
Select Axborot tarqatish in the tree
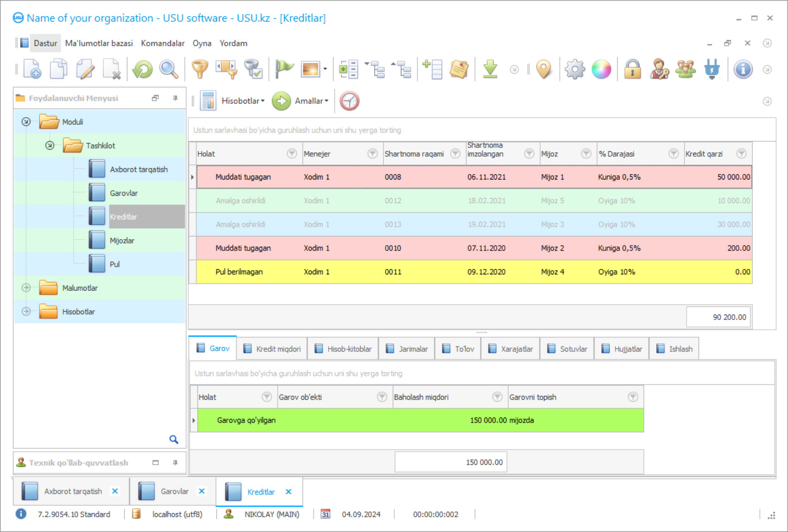(139, 169)
